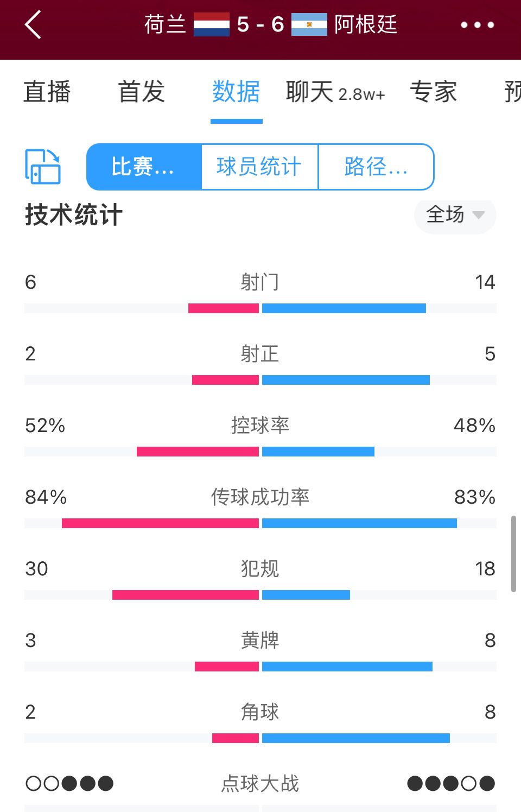
Task: Tap the 阿根廷 team name
Action: (x=366, y=24)
